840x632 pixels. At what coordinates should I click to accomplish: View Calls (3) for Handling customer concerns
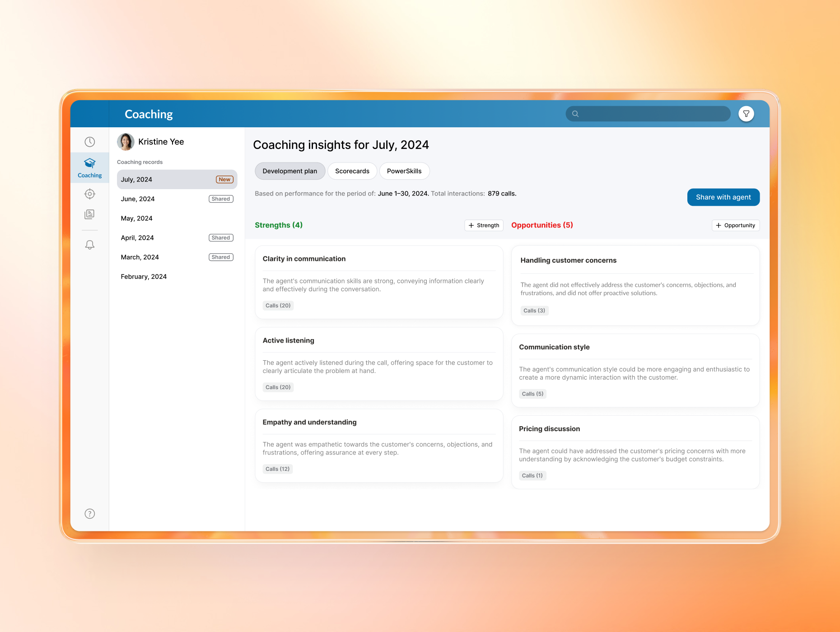534,311
